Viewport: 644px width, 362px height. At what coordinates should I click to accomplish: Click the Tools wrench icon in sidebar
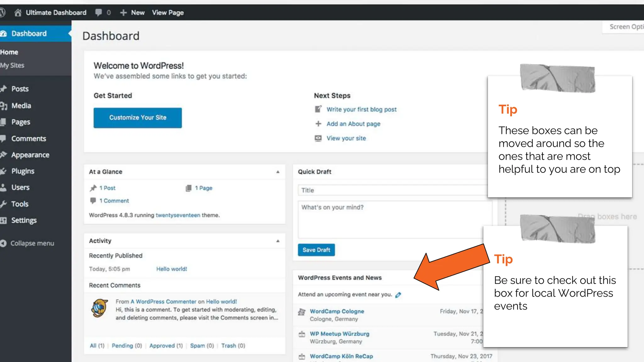(3, 204)
